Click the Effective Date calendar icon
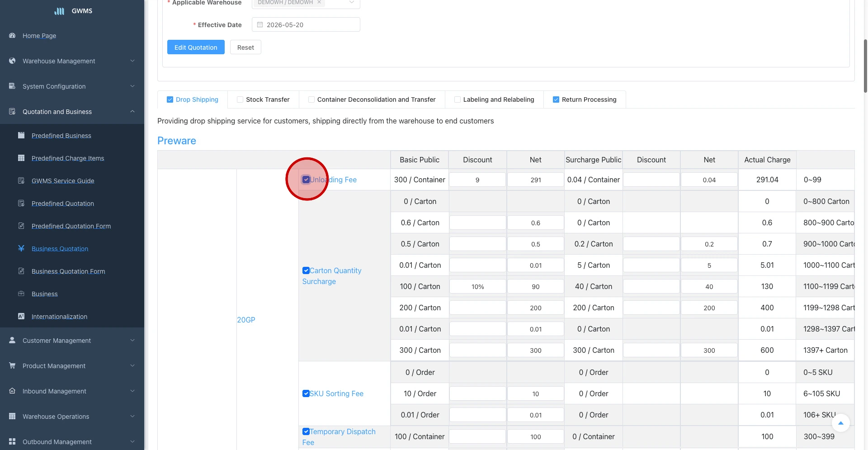 (260, 24)
